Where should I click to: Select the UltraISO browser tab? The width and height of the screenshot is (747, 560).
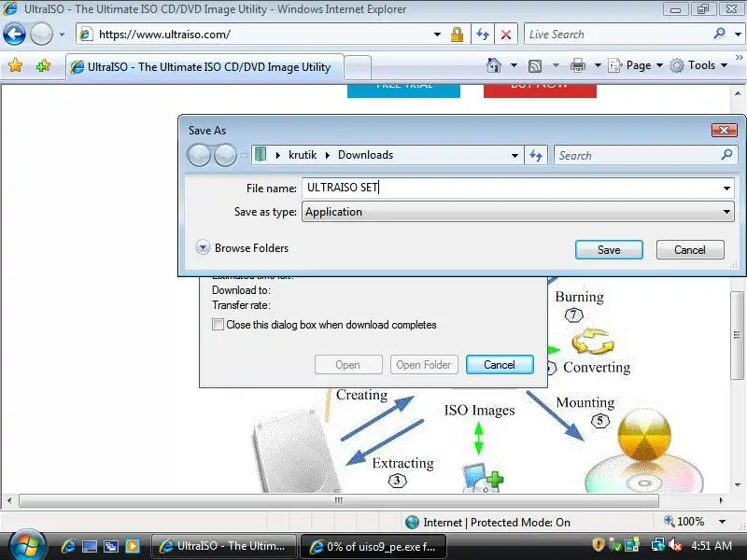204,67
